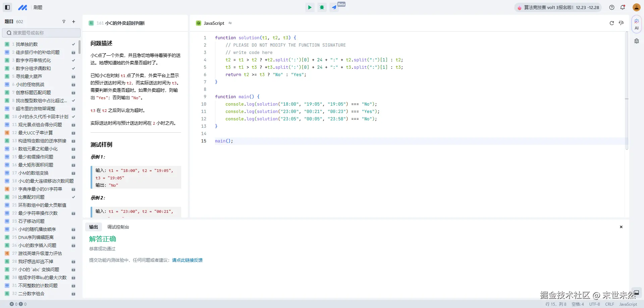Open the AI assistant panel

(x=636, y=24)
